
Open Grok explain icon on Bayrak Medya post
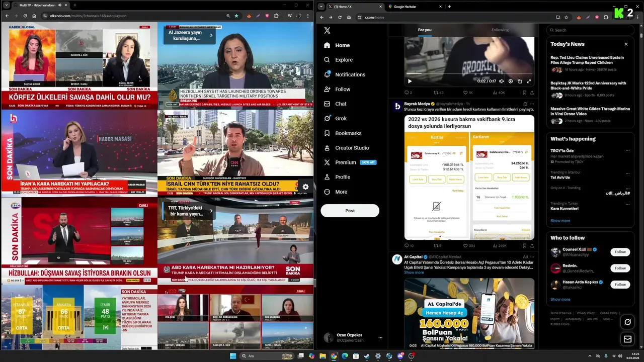(525, 104)
